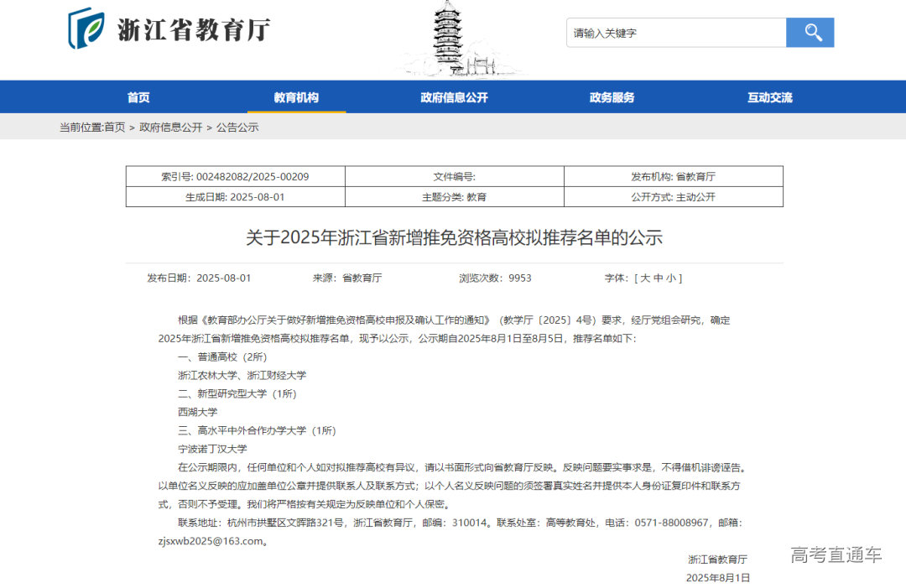The height and width of the screenshot is (588, 906).
Task: Open the 互动交流 navigation tab
Action: pos(769,97)
